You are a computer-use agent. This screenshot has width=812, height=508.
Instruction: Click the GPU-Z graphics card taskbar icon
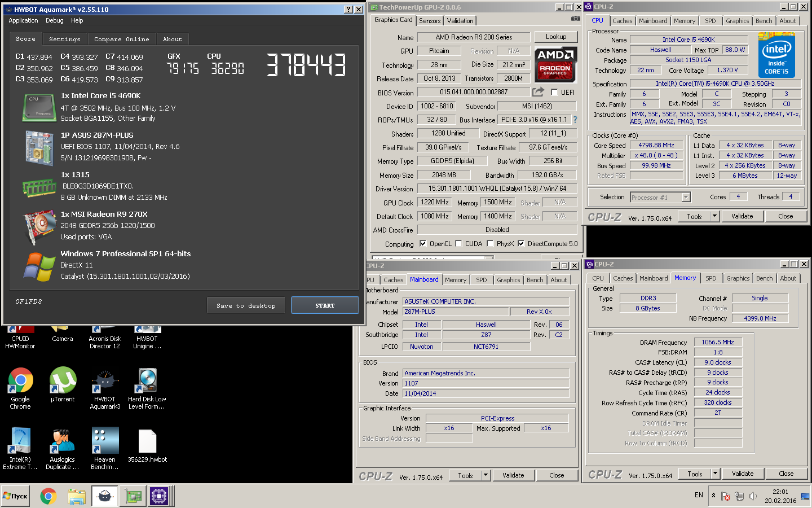tap(134, 496)
